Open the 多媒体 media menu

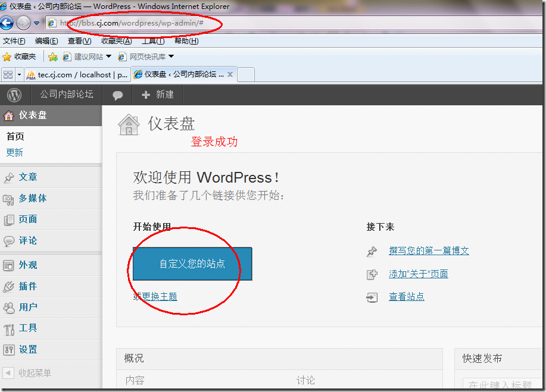(x=33, y=198)
